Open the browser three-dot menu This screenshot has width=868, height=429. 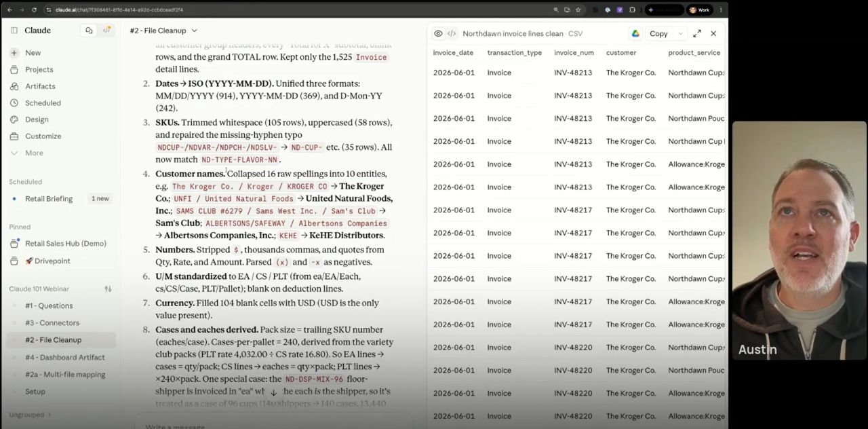[721, 10]
